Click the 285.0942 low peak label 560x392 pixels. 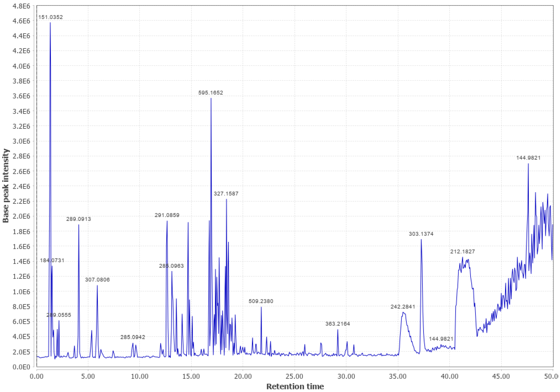click(x=133, y=337)
